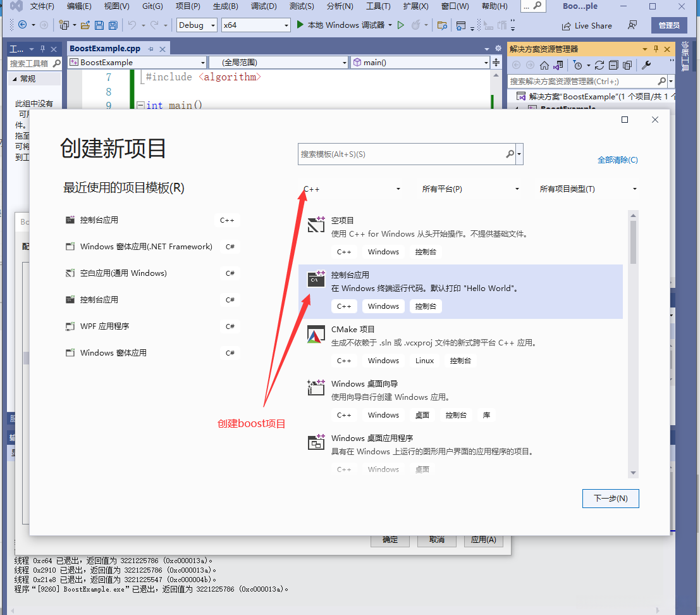
Task: Click the hot reload flame icon
Action: tap(415, 25)
